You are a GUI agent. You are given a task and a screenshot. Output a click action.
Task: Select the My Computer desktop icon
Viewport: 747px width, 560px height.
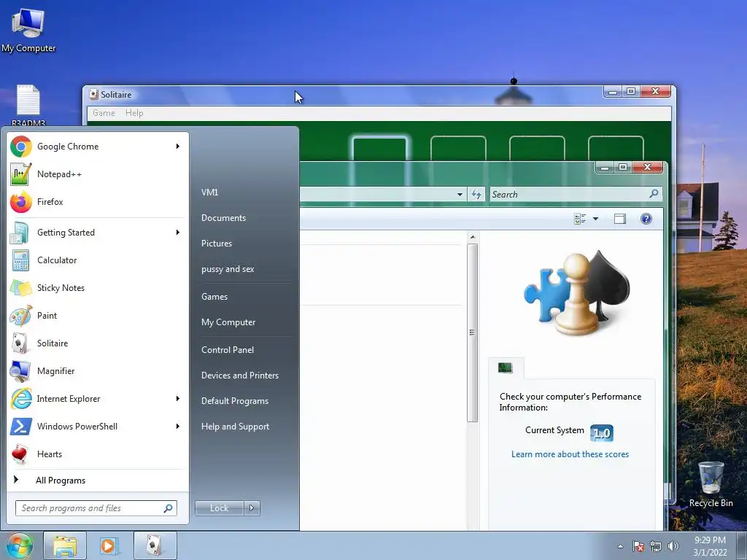tap(28, 30)
